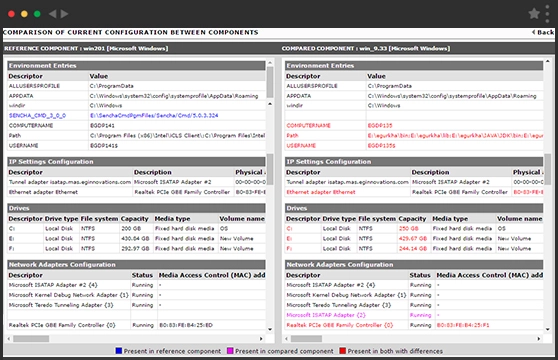Screen dimensions: 558x360
Task: Click the red Path descriptor in compared pane
Action: (x=292, y=136)
